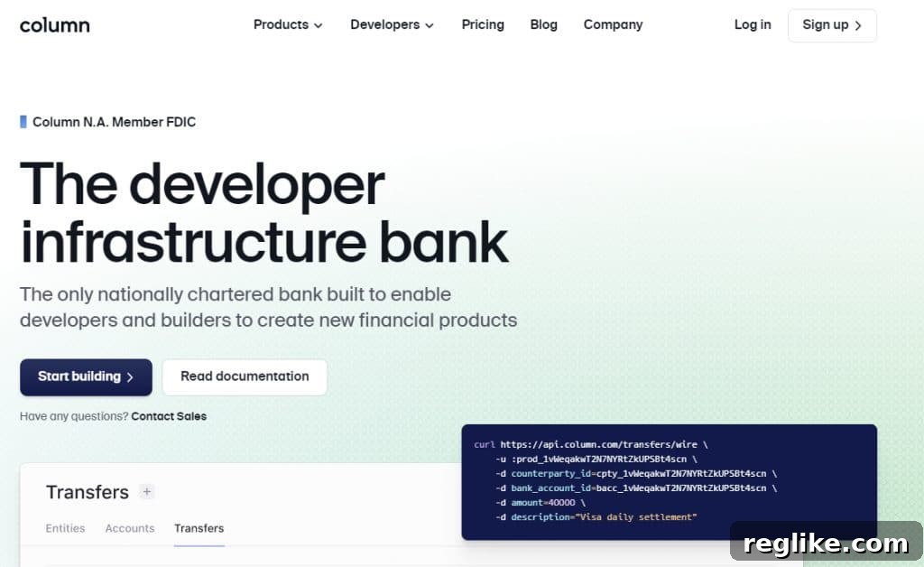Click the Sign up button

click(x=832, y=25)
